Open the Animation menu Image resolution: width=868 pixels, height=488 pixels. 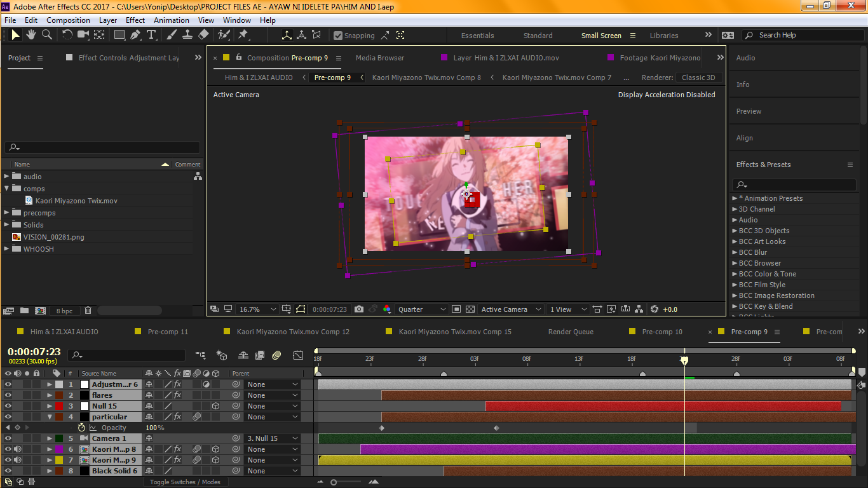172,20
